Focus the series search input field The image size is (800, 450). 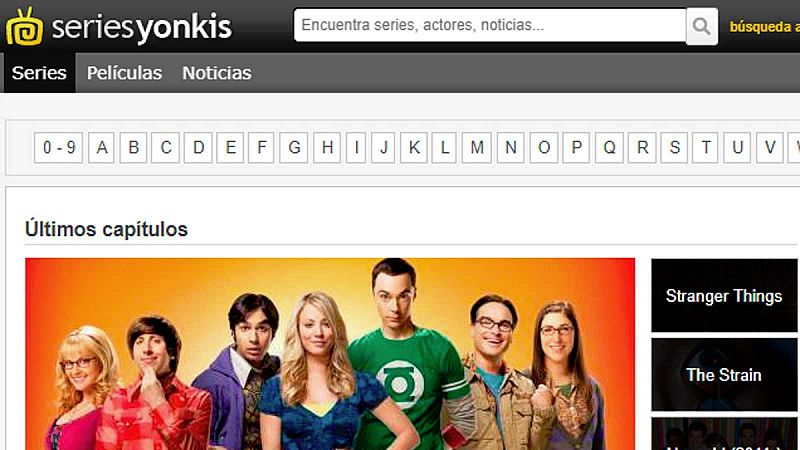tap(490, 25)
